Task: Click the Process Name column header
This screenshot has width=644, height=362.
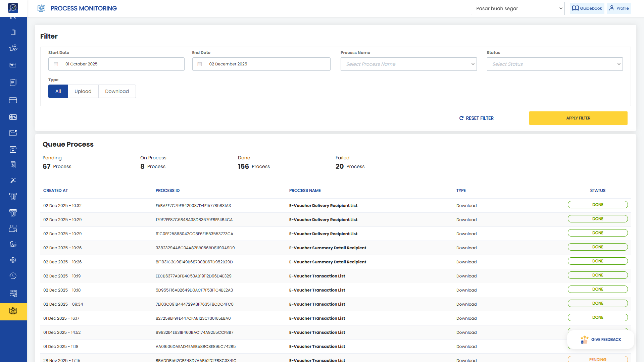Action: pyautogui.click(x=305, y=191)
